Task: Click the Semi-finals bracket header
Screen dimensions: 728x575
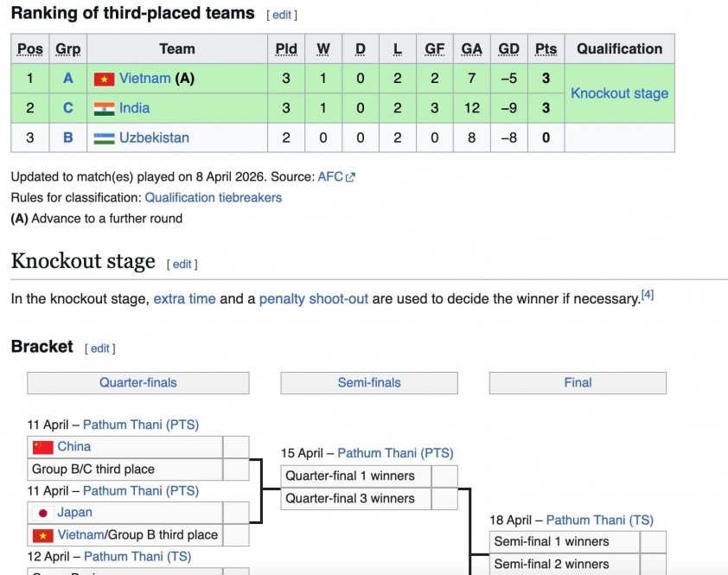Action: [x=369, y=382]
